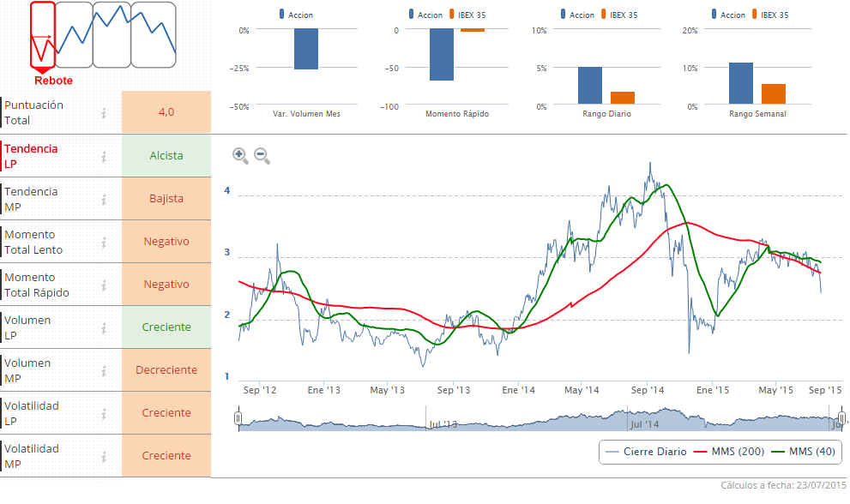Image resolution: width=850 pixels, height=504 pixels.
Task: Open info icon next to Puntuación Total
Action: point(103,112)
